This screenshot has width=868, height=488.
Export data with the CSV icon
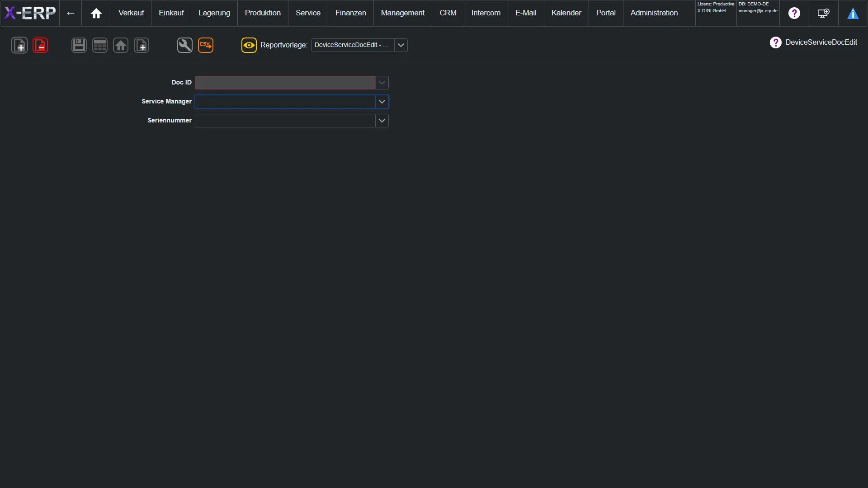(x=206, y=45)
